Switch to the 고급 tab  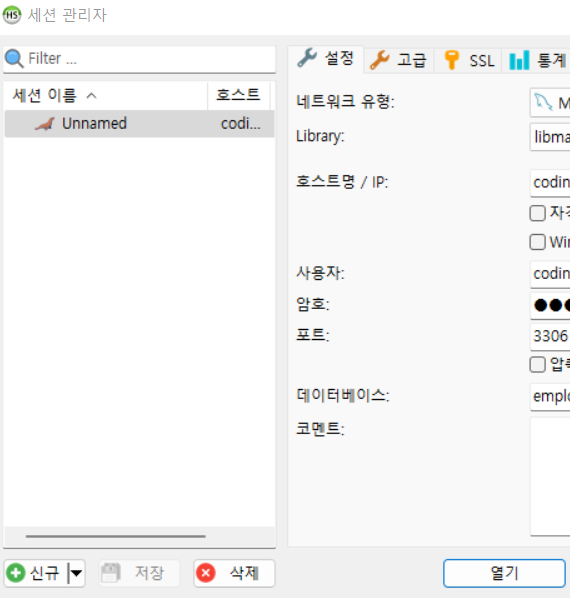(398, 60)
